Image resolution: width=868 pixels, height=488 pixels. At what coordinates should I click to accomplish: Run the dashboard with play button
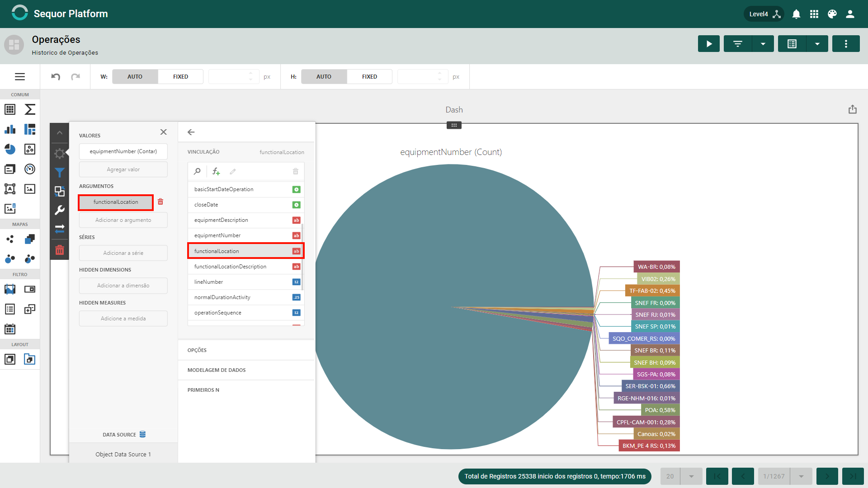[709, 44]
